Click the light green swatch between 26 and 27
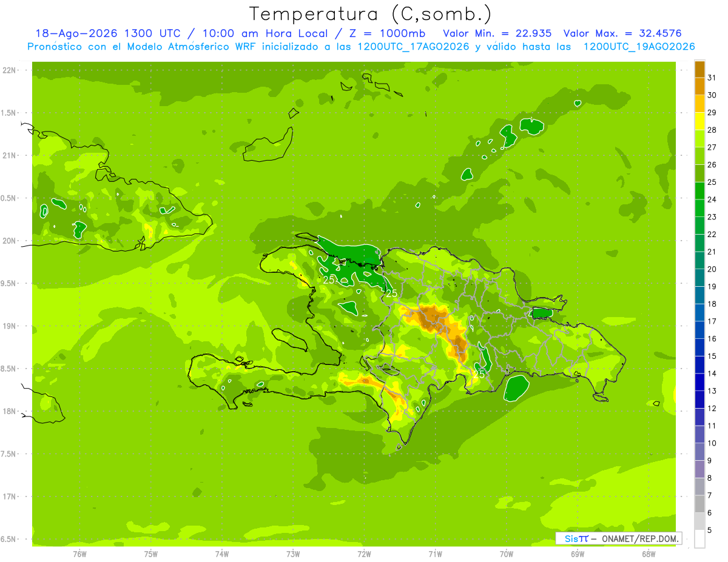728x562 pixels. click(x=699, y=156)
